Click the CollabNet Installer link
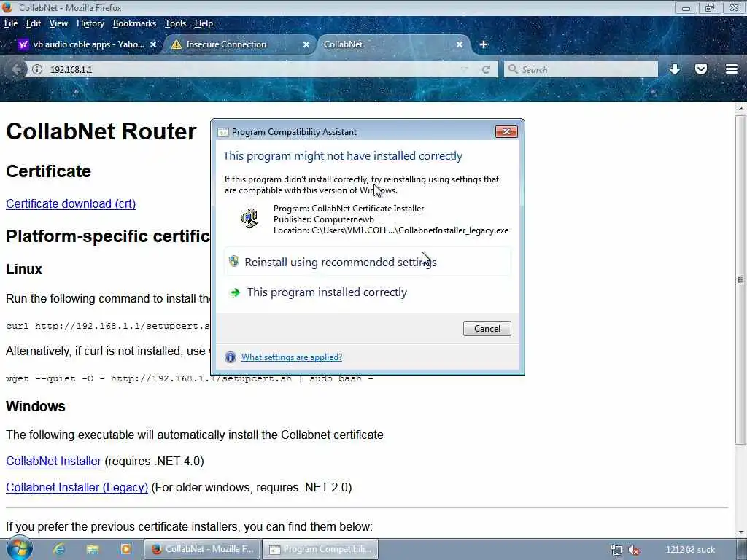The height and width of the screenshot is (560, 747). pos(53,461)
